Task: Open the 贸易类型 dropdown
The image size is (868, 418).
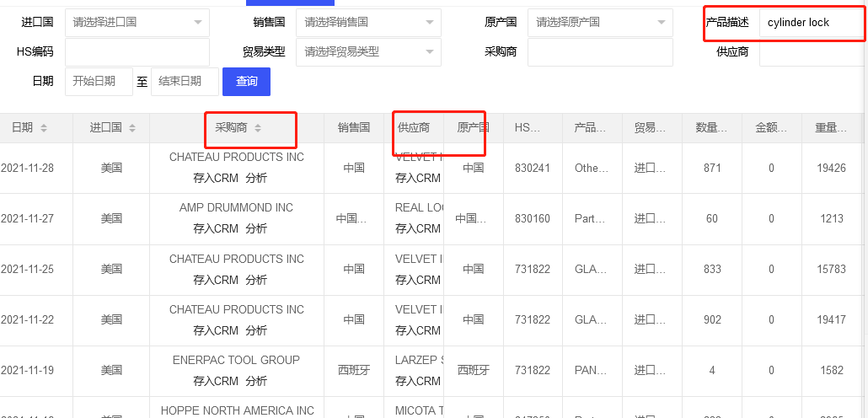Action: point(368,52)
